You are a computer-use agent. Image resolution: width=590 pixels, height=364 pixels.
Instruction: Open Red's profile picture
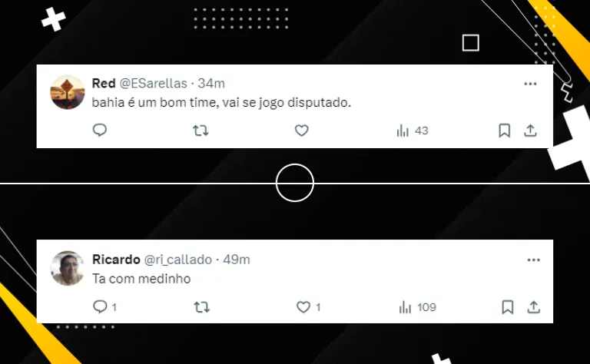pos(68,92)
